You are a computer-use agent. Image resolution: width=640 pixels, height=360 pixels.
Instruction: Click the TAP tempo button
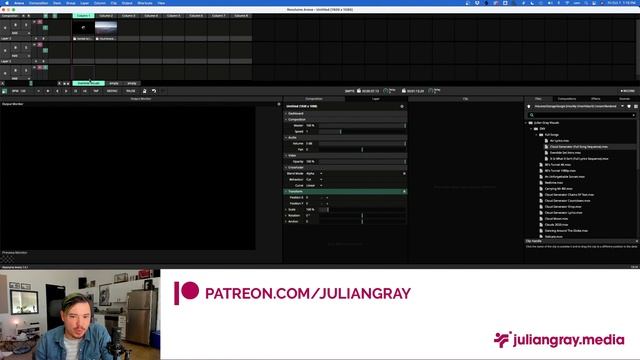click(x=96, y=91)
